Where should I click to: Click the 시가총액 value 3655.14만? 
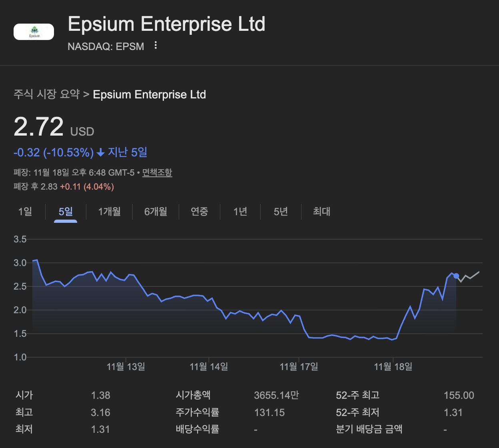pyautogui.click(x=277, y=396)
